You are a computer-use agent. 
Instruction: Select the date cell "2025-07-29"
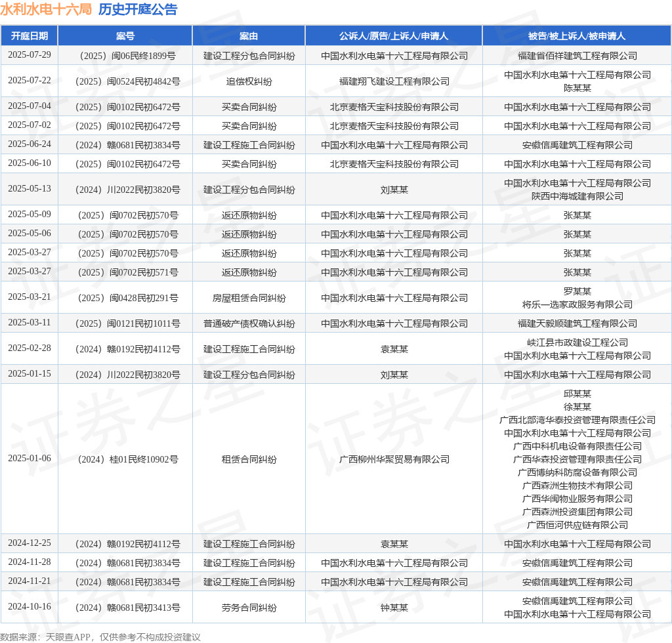(29, 55)
